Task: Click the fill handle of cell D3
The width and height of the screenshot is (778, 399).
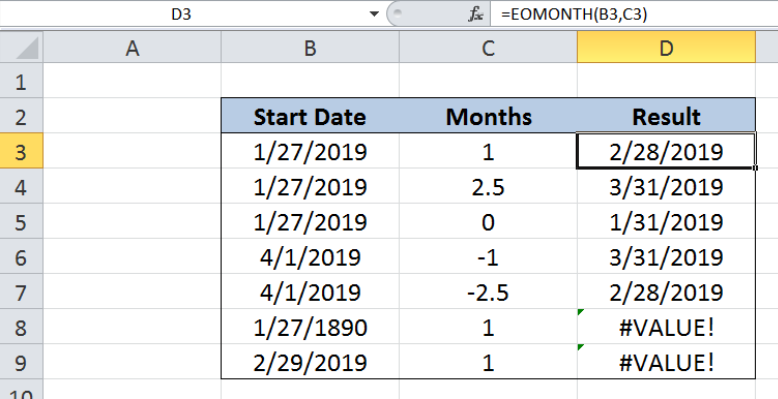Action: (x=755, y=168)
